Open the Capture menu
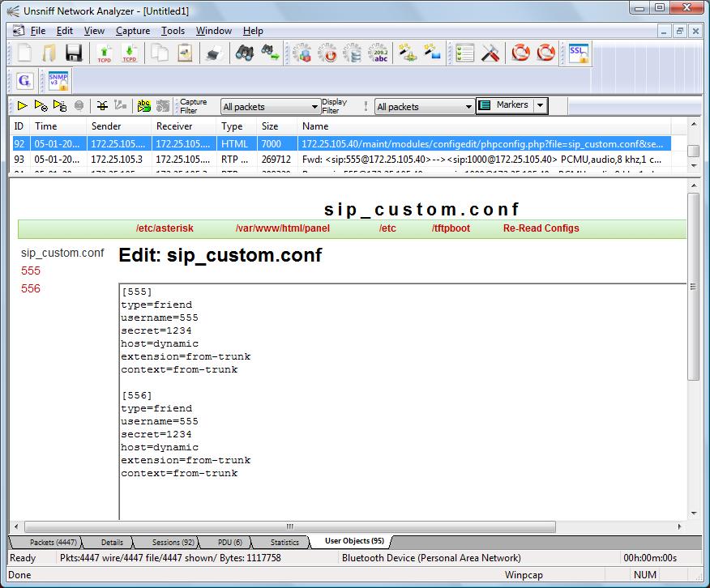710x588 pixels. point(133,31)
